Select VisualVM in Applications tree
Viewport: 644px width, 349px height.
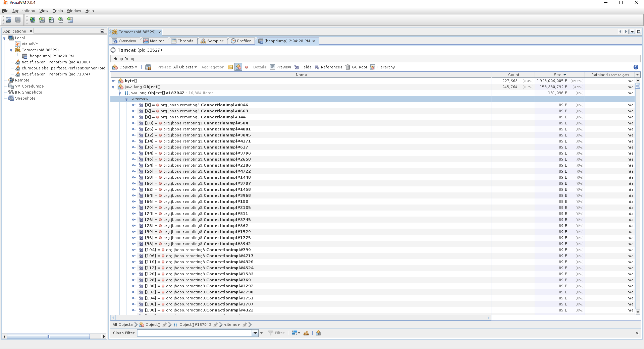click(30, 44)
